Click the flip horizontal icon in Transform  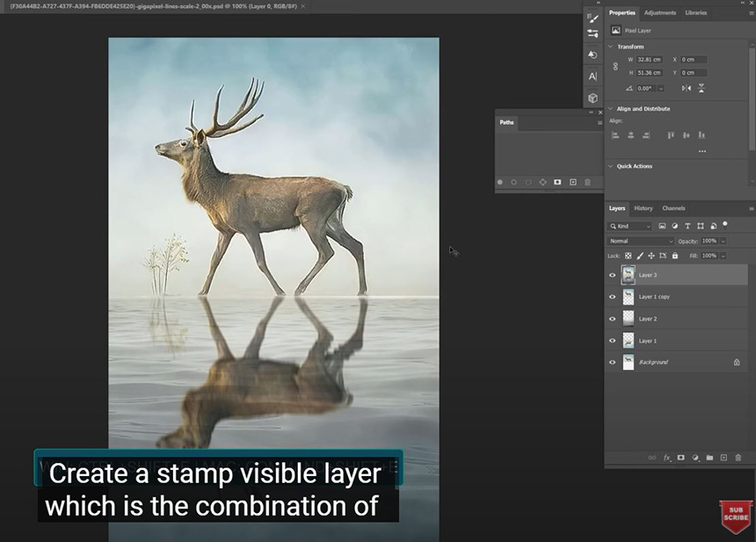tap(686, 88)
